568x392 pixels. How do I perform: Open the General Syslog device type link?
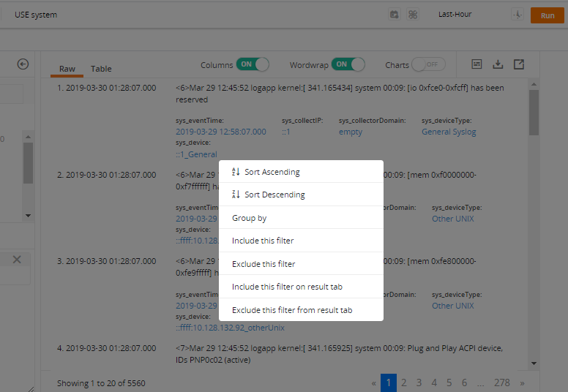(x=449, y=132)
